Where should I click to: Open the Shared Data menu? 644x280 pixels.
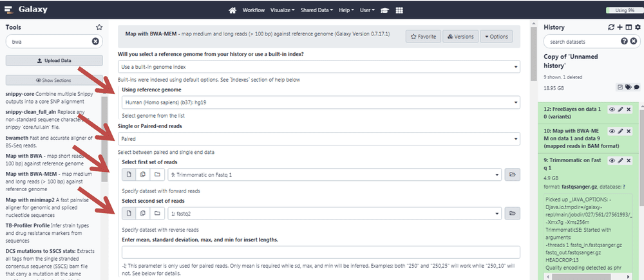coord(317,10)
